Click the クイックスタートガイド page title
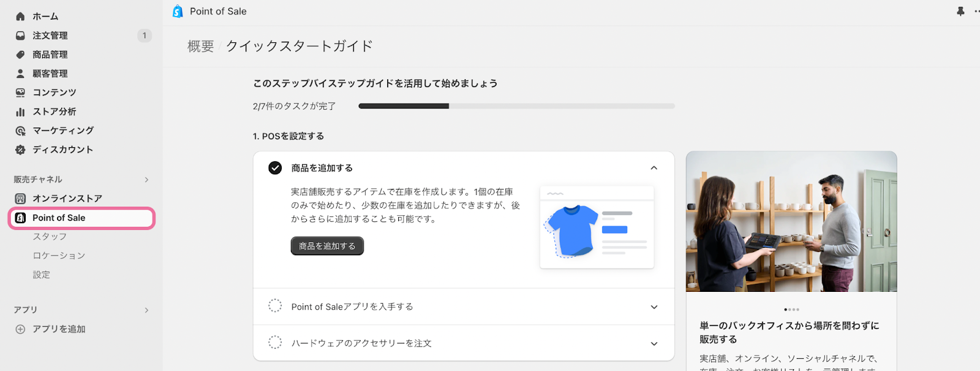The height and width of the screenshot is (371, 980). pos(300,46)
